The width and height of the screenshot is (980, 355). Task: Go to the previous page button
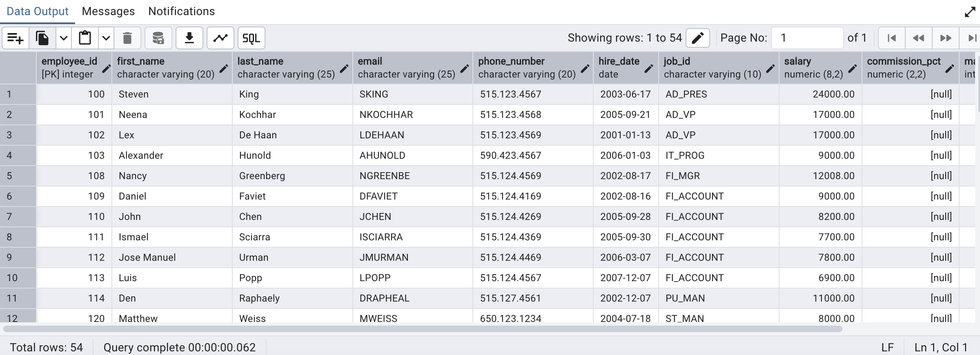[x=919, y=38]
